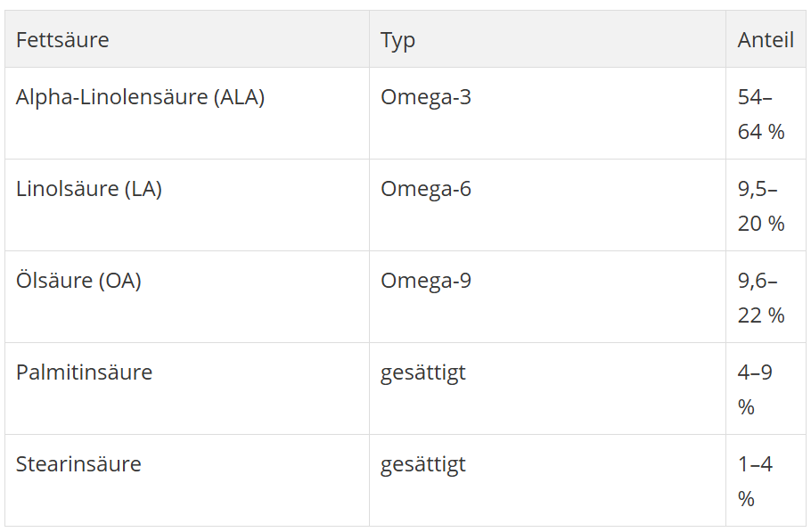The height and width of the screenshot is (532, 811).
Task: Click the Anteil column header
Action: pyautogui.click(x=766, y=40)
